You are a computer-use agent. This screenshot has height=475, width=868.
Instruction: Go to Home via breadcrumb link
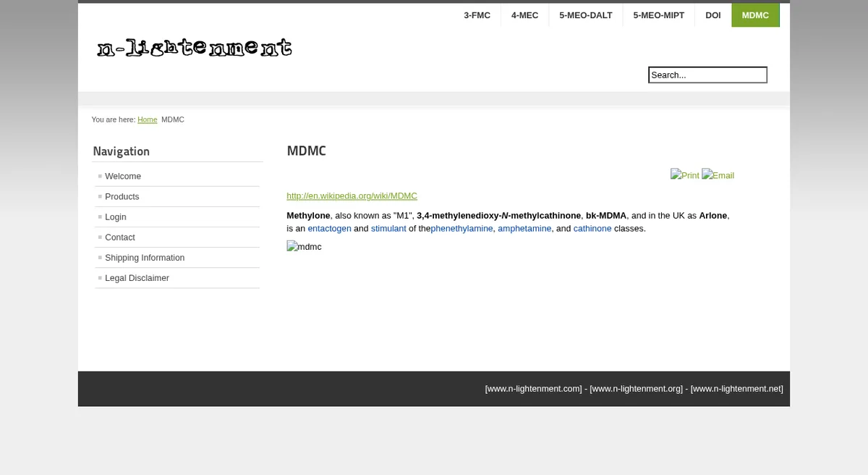coord(148,119)
